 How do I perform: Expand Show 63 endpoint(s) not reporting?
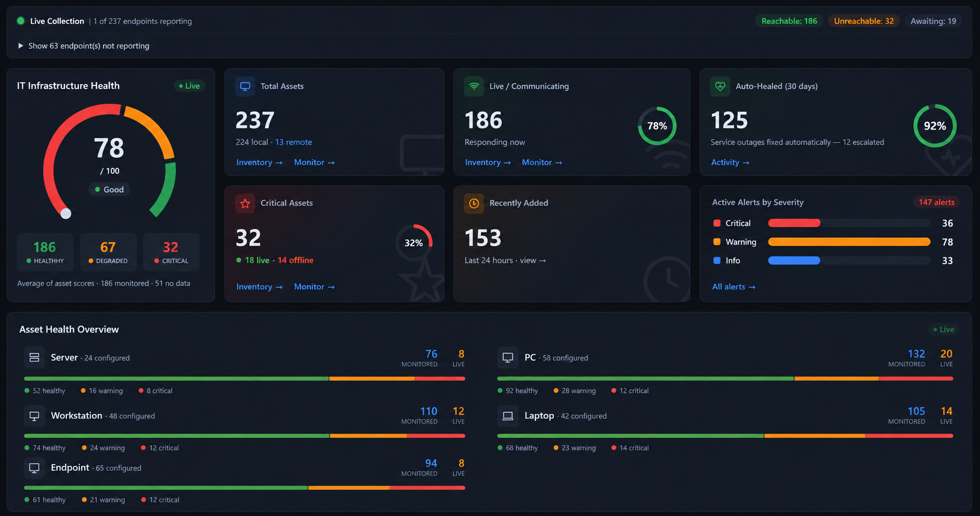point(84,46)
